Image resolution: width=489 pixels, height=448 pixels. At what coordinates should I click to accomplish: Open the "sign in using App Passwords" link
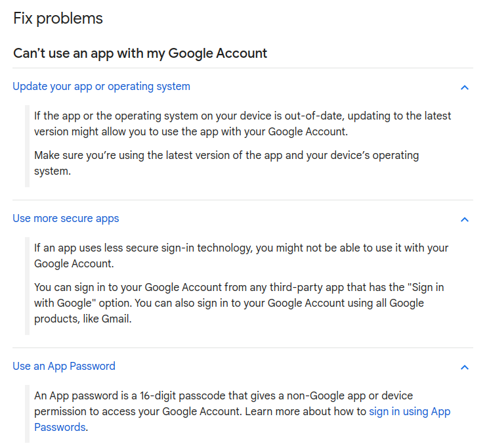click(x=409, y=412)
